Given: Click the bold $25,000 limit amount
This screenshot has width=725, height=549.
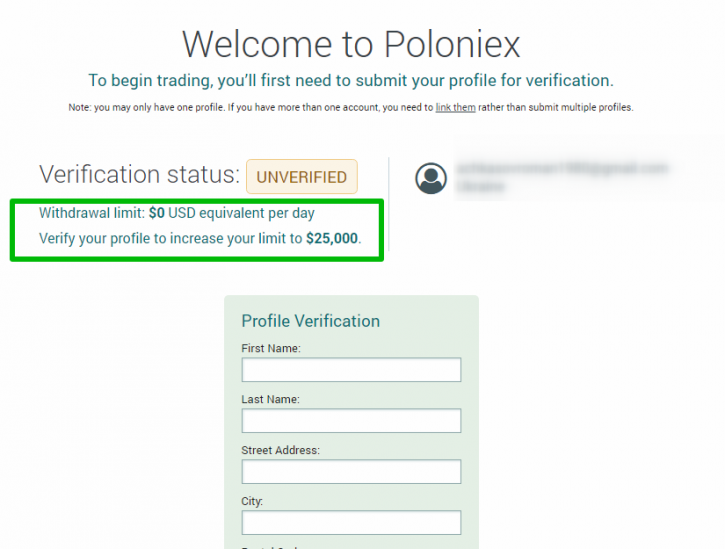Looking at the screenshot, I should click(332, 238).
